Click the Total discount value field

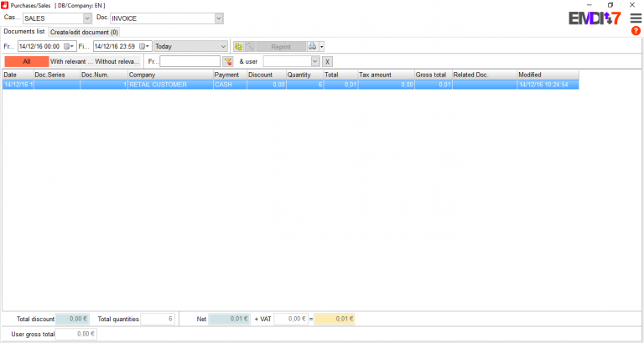coord(72,320)
